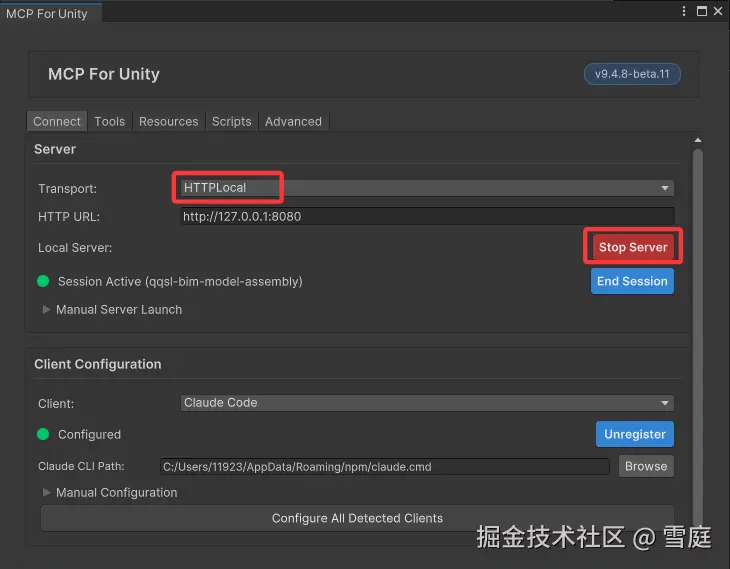Viewport: 730px width, 569px height.
Task: Click the Transport: label
Action: pyautogui.click(x=68, y=189)
